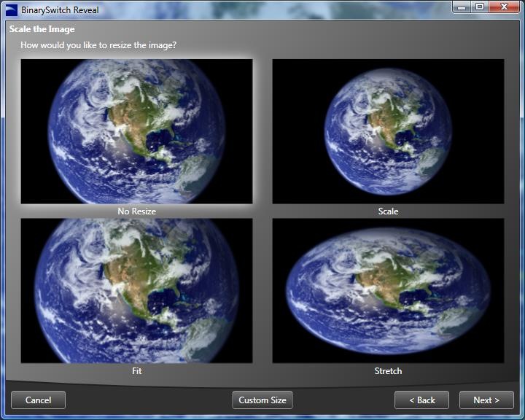Image resolution: width=525 pixels, height=420 pixels.
Task: Proceed with the Next > button
Action: (x=486, y=400)
